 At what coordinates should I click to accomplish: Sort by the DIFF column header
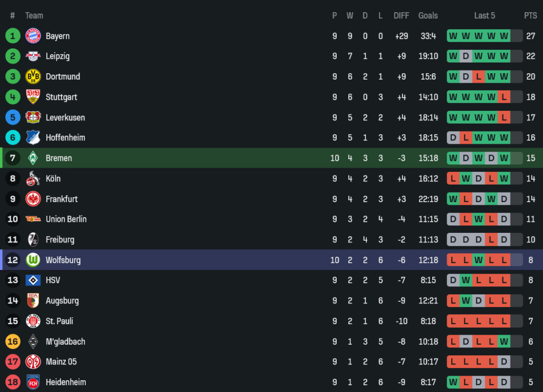click(401, 15)
